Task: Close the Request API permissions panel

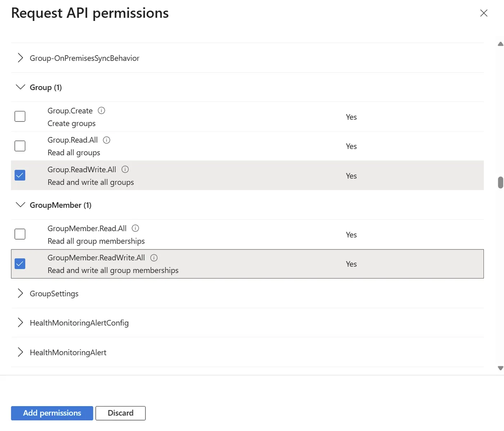Action: pos(483,13)
